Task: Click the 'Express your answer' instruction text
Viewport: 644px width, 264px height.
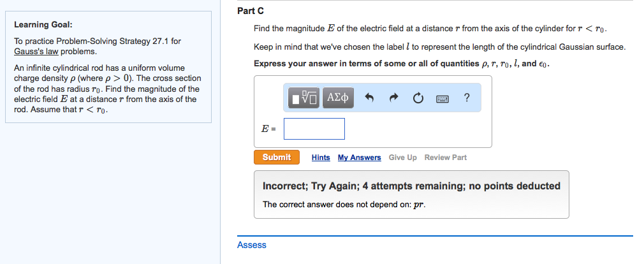Action: click(402, 64)
